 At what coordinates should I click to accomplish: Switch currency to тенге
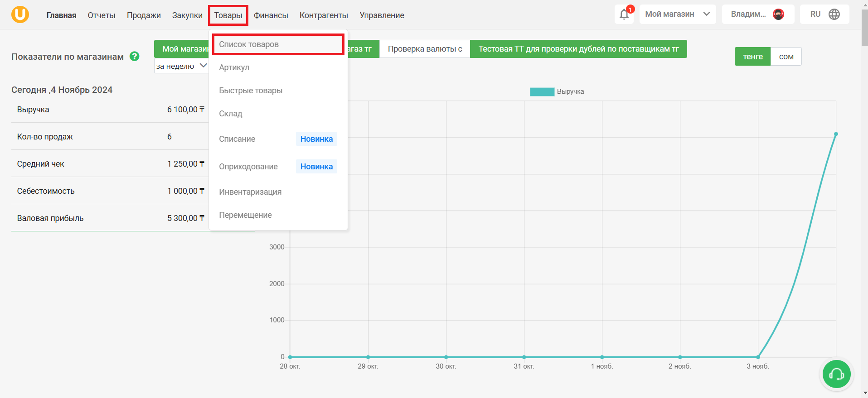pos(752,57)
